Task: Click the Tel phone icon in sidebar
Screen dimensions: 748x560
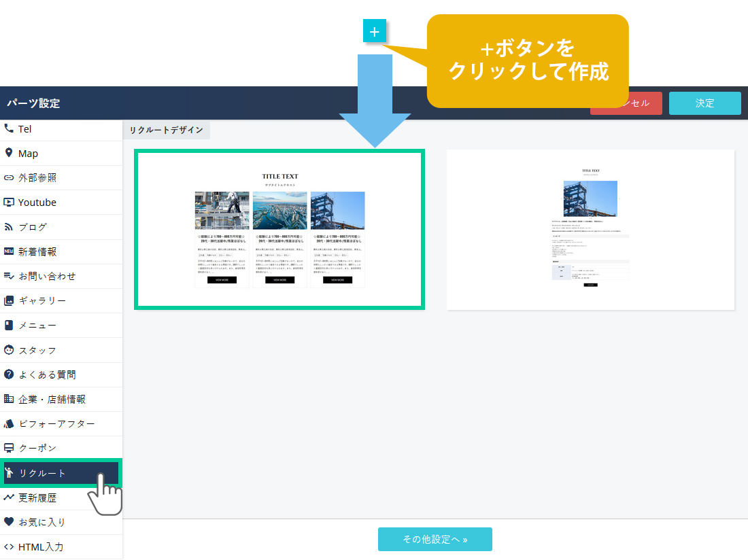Action: coord(9,128)
